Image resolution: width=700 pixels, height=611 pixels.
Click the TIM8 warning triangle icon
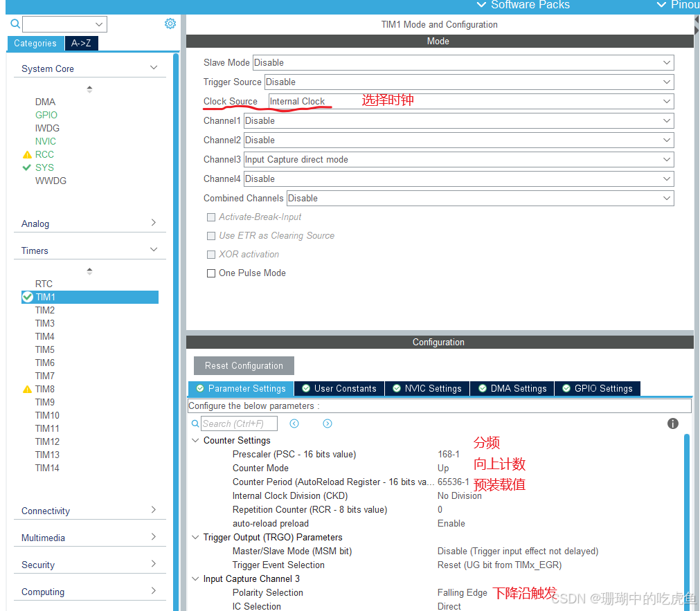27,389
